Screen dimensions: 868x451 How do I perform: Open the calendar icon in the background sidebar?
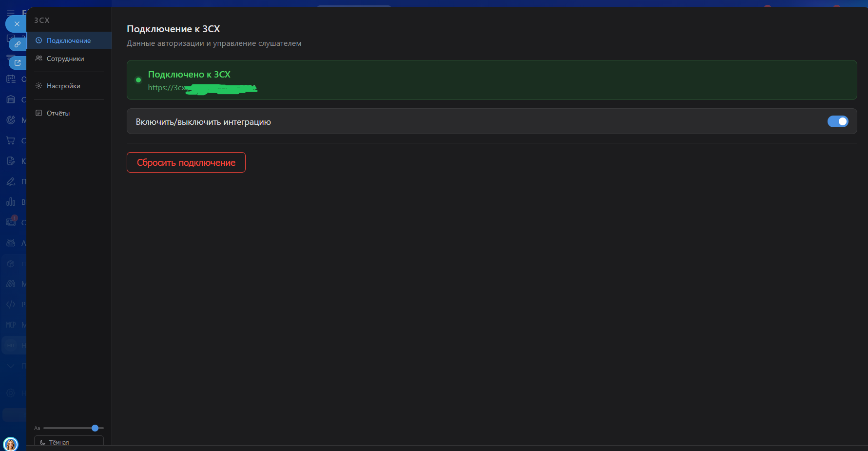tap(11, 79)
